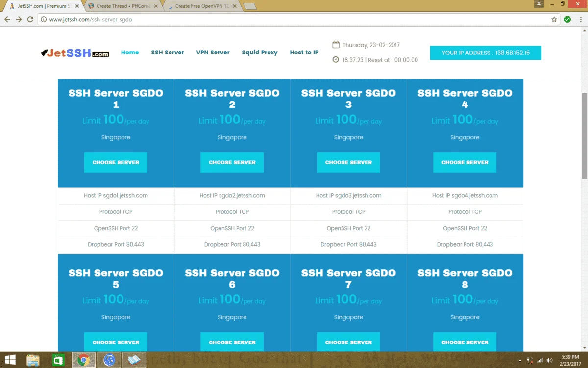Image resolution: width=588 pixels, height=368 pixels.
Task: Click 'Thursday, 23-02-2017' date text
Action: coord(371,45)
